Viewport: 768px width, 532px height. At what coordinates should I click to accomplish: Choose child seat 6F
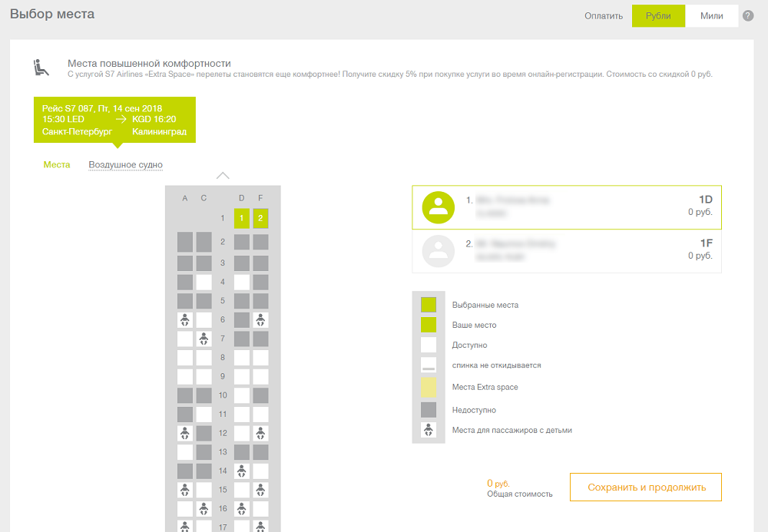tap(261, 320)
